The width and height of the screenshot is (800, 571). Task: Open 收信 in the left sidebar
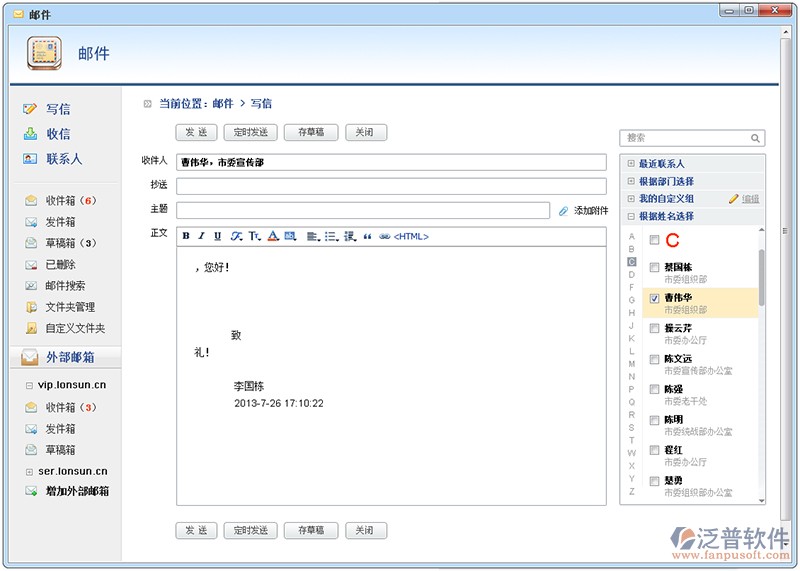(57, 134)
